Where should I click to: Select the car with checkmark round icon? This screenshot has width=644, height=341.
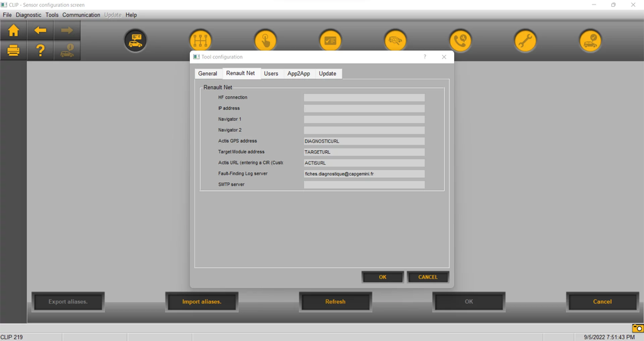point(590,41)
